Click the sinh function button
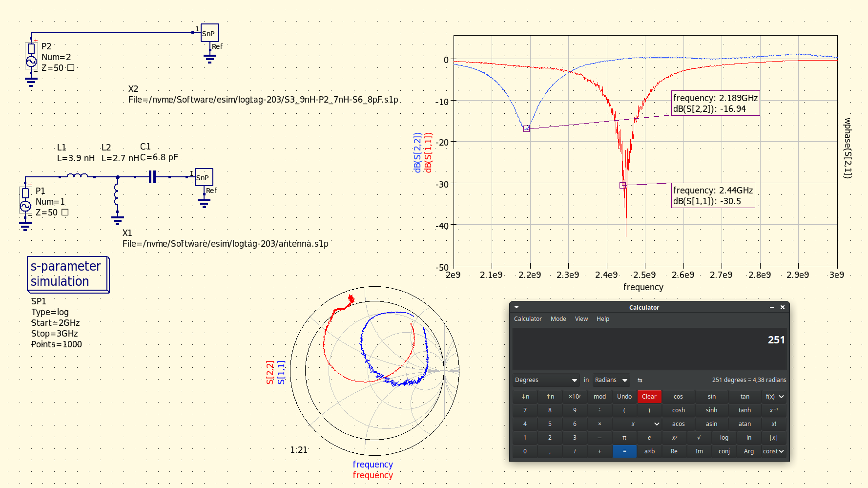The width and height of the screenshot is (868, 488). click(711, 410)
